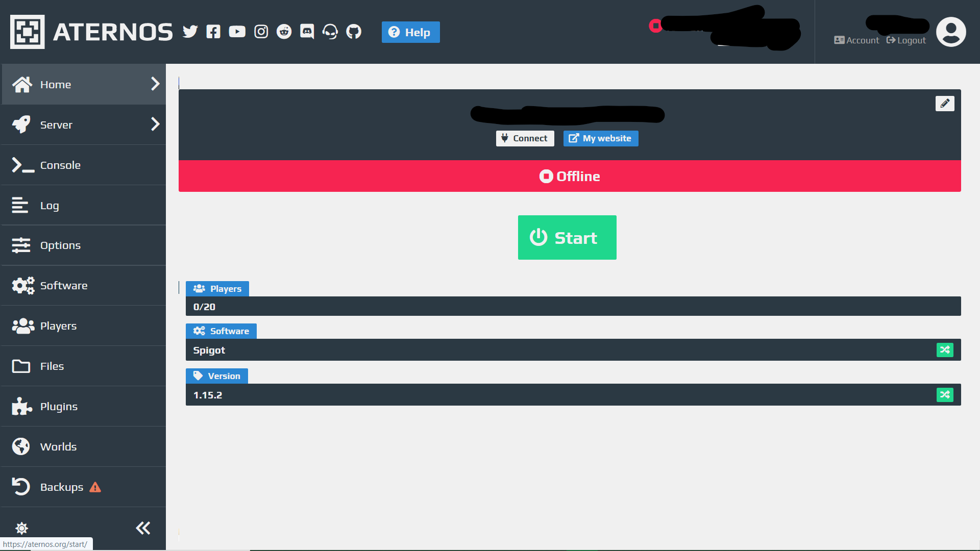Toggle the sun theme mode icon
The height and width of the screenshot is (551, 980).
click(x=21, y=528)
